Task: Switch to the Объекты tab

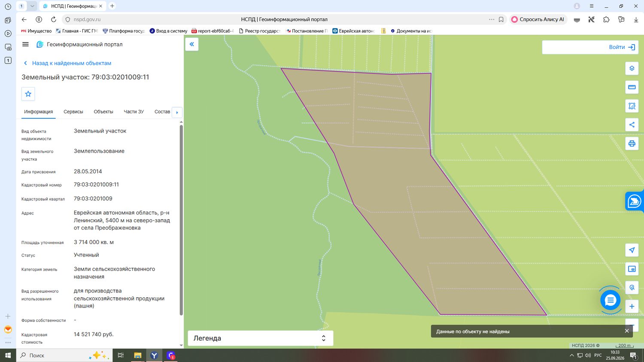Action: (x=103, y=112)
